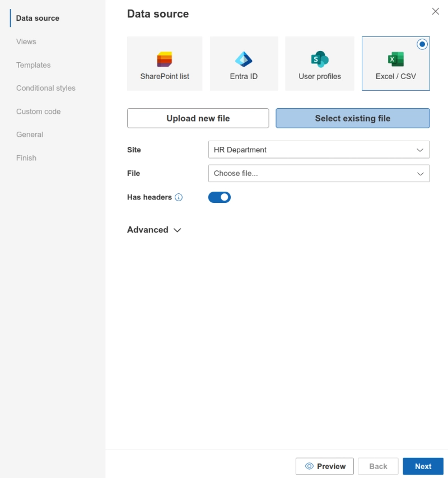Viewport: 448px width, 478px height.
Task: Click the Preview button
Action: tap(325, 466)
